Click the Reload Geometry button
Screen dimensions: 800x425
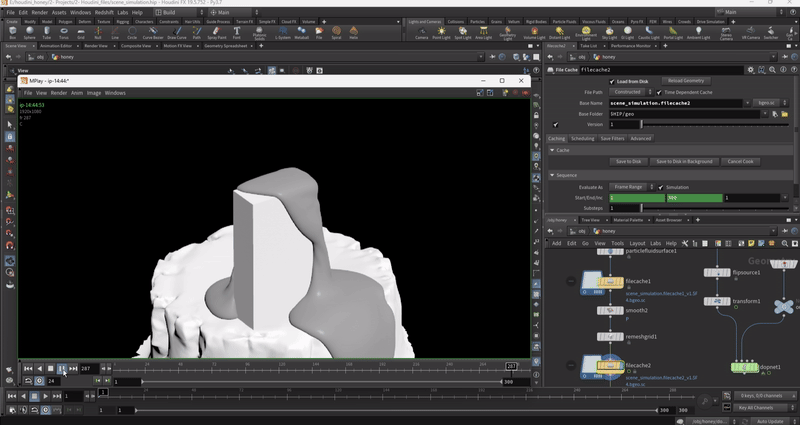(x=686, y=80)
